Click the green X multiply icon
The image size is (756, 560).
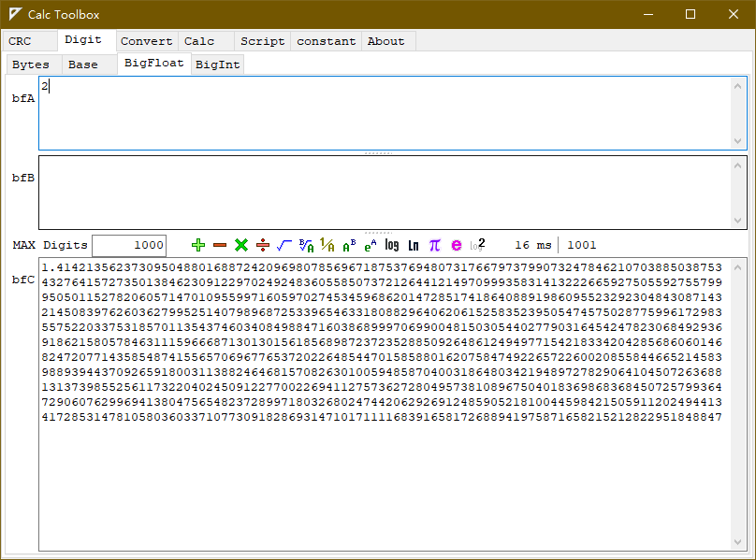(x=241, y=245)
